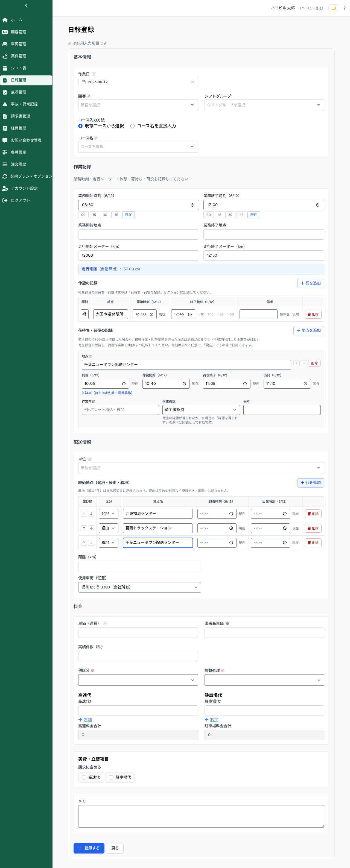Toggle dark mode with moon icon
Image resolution: width=350 pixels, height=868 pixels.
(x=334, y=8)
